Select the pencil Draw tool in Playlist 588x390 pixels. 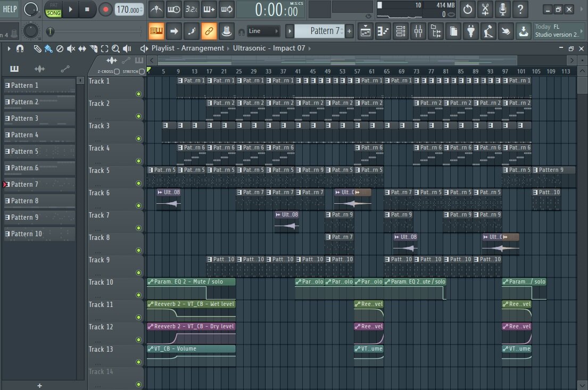coord(37,48)
